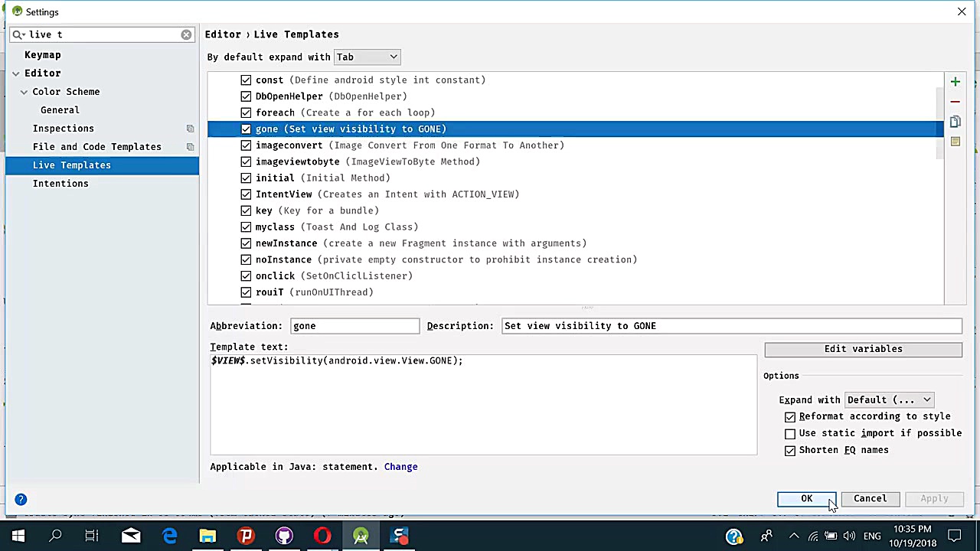
Task: Click Change next to Applicable in Java
Action: (400, 467)
